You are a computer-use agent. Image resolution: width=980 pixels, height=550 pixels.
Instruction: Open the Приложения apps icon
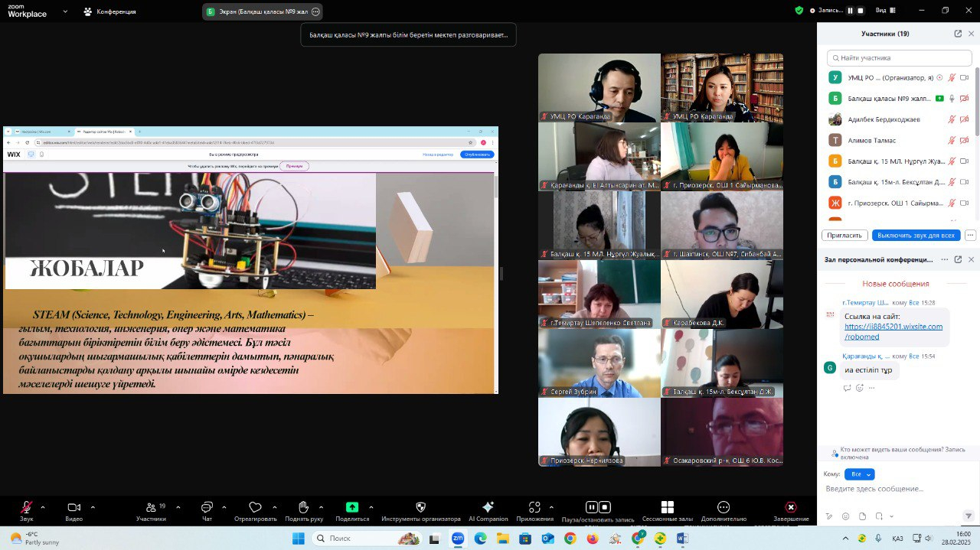tap(534, 508)
